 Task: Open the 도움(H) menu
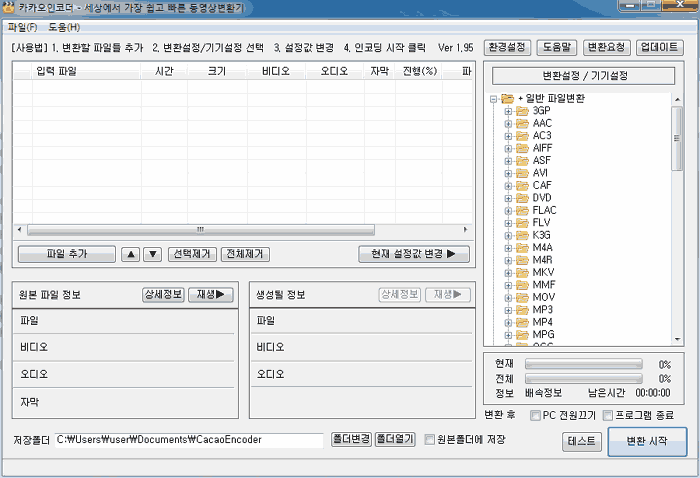[64, 28]
